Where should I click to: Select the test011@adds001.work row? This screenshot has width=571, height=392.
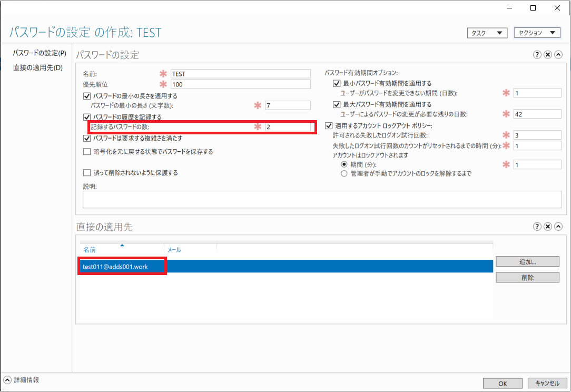(286, 267)
